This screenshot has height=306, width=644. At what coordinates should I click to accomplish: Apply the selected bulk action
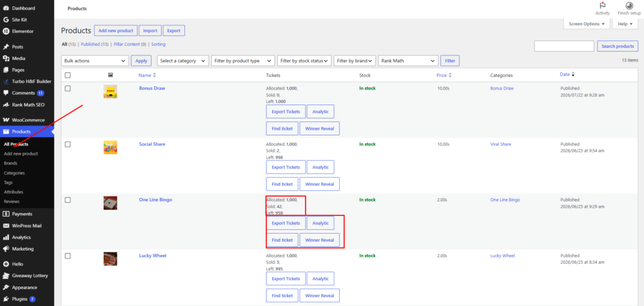(x=142, y=60)
